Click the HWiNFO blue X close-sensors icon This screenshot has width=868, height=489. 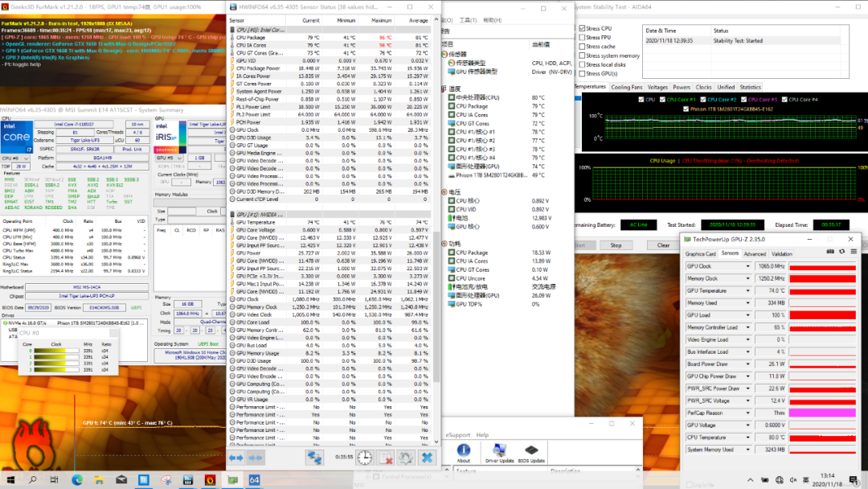click(x=427, y=457)
